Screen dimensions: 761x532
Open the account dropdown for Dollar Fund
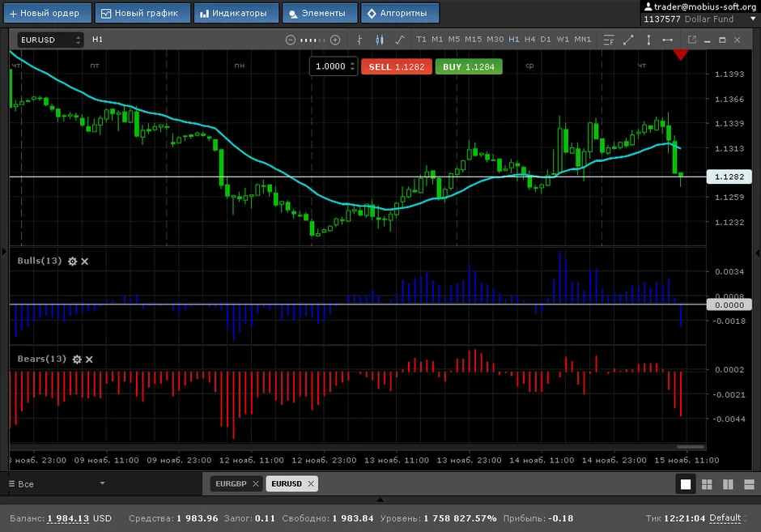pos(753,19)
